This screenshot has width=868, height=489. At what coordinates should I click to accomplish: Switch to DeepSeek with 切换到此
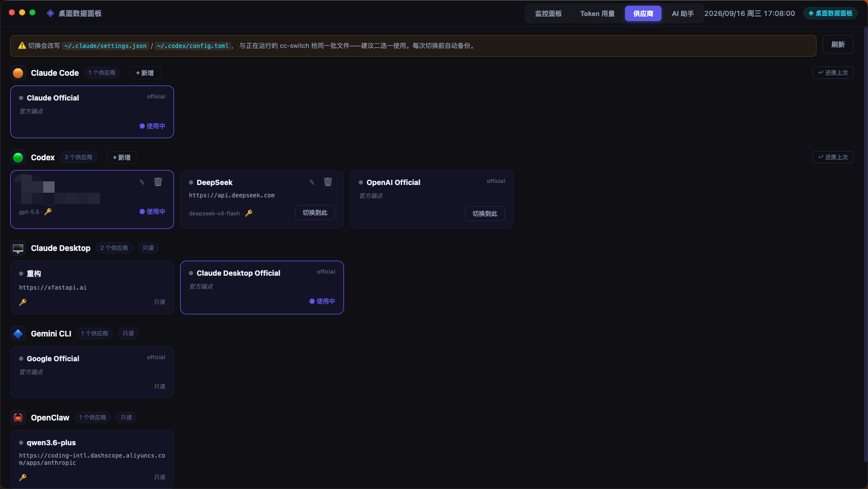pyautogui.click(x=315, y=213)
